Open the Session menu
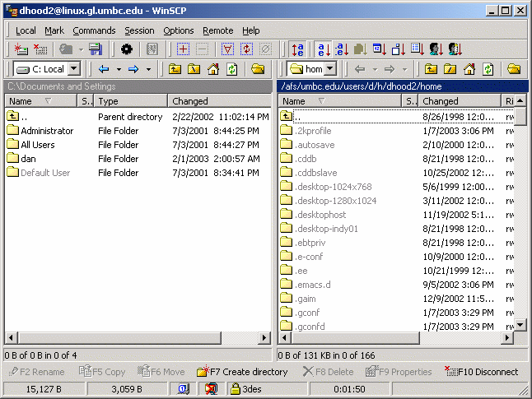This screenshot has width=532, height=399. (139, 30)
